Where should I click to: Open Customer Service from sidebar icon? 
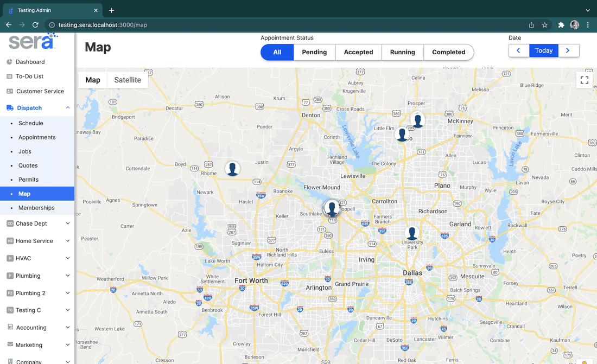9,91
